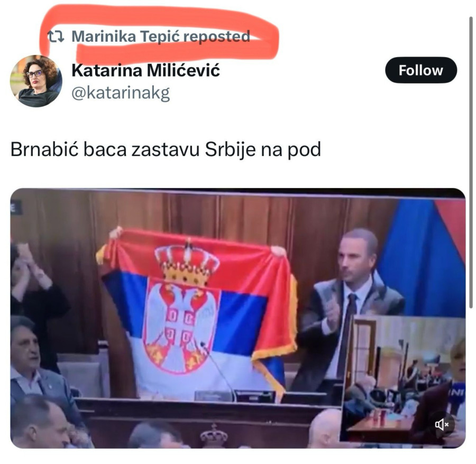Follow Katarina Milićević
The width and height of the screenshot is (476, 464).
pos(421,70)
